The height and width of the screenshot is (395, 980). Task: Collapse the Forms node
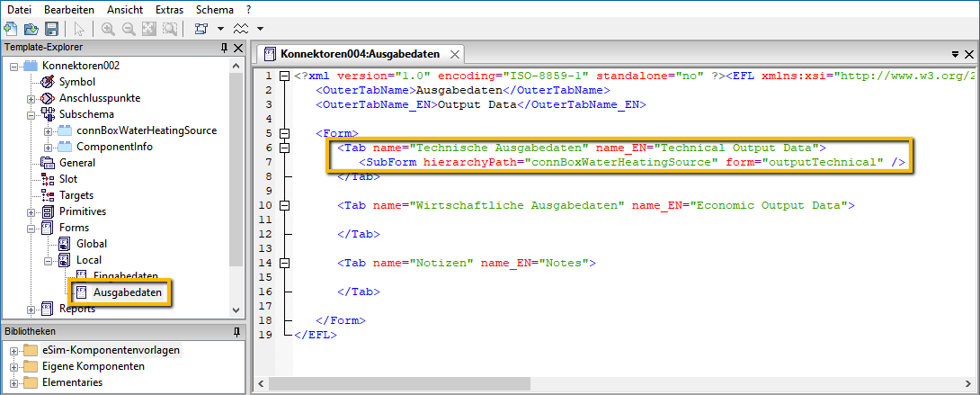31,228
